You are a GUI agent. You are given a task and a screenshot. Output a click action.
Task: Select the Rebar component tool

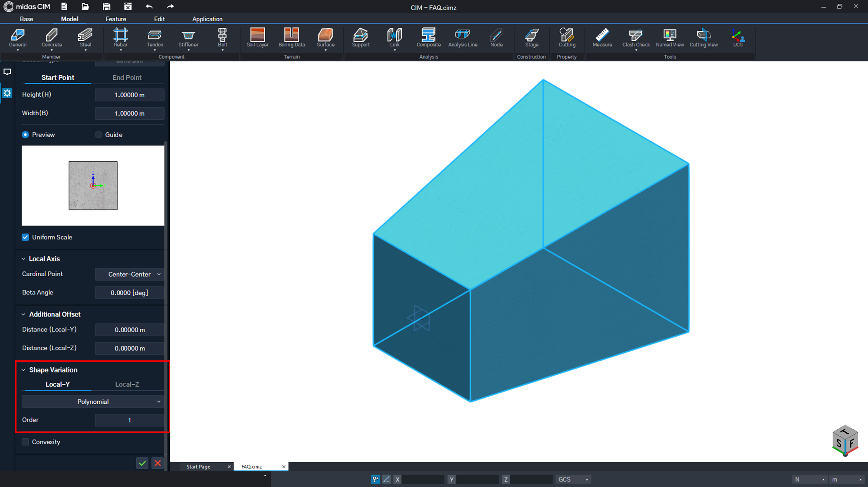[x=121, y=38]
